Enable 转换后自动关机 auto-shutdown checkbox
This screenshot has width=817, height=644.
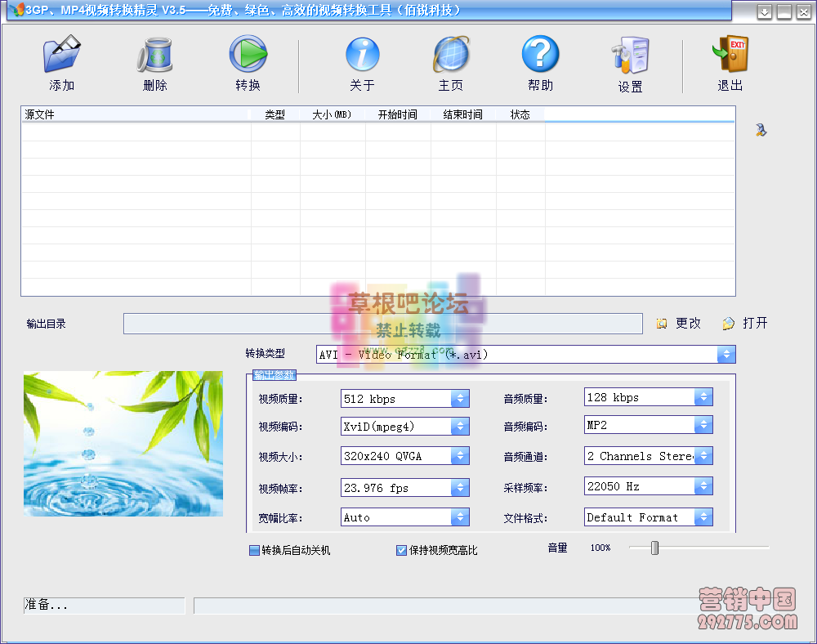254,550
